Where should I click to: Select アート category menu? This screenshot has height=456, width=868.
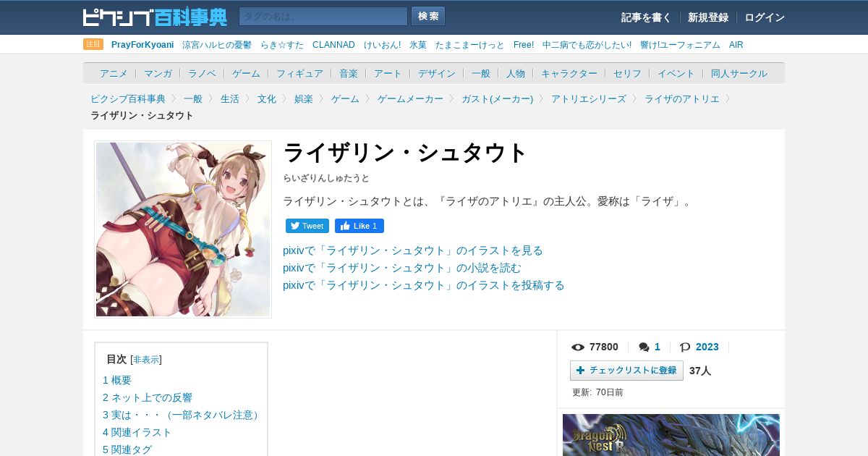point(388,73)
